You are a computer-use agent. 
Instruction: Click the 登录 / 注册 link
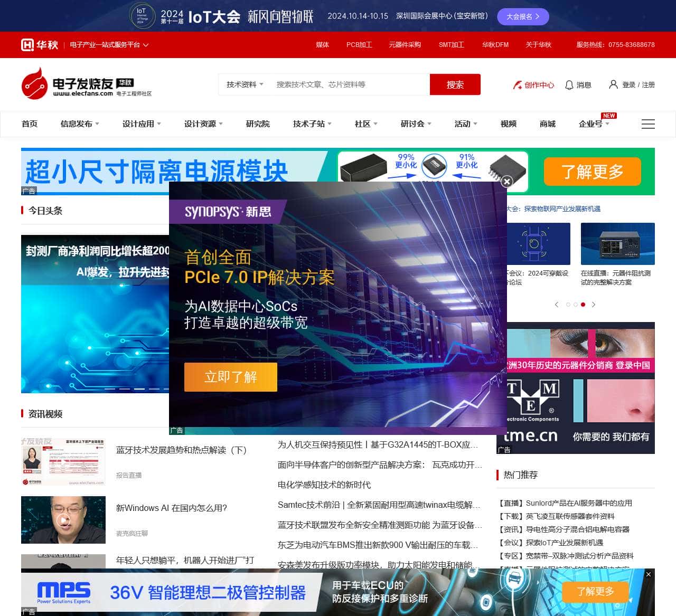[x=638, y=84]
